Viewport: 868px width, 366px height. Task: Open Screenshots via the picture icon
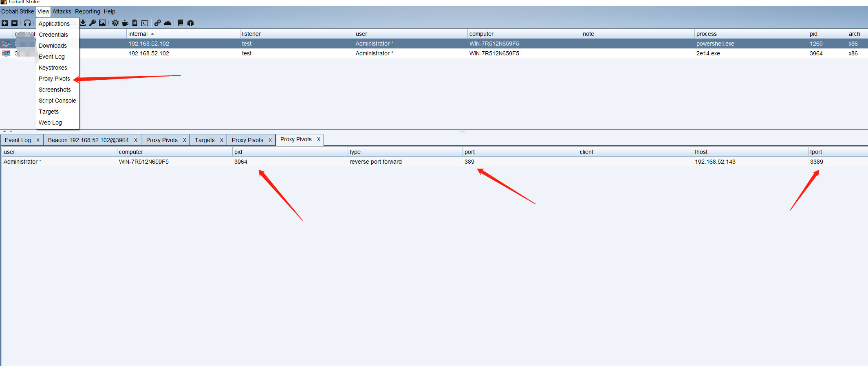click(x=102, y=23)
